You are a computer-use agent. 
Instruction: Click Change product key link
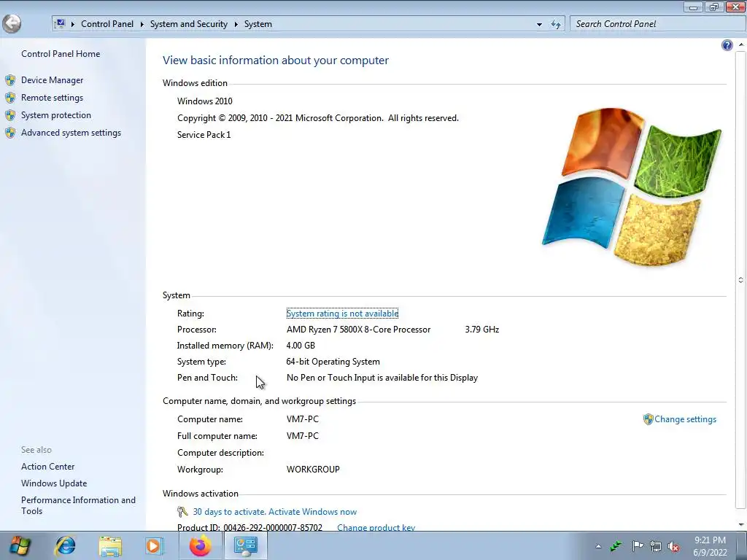pos(376,527)
